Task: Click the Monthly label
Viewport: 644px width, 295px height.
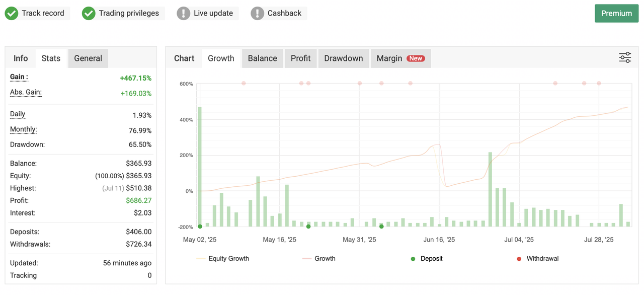Action: tap(24, 129)
